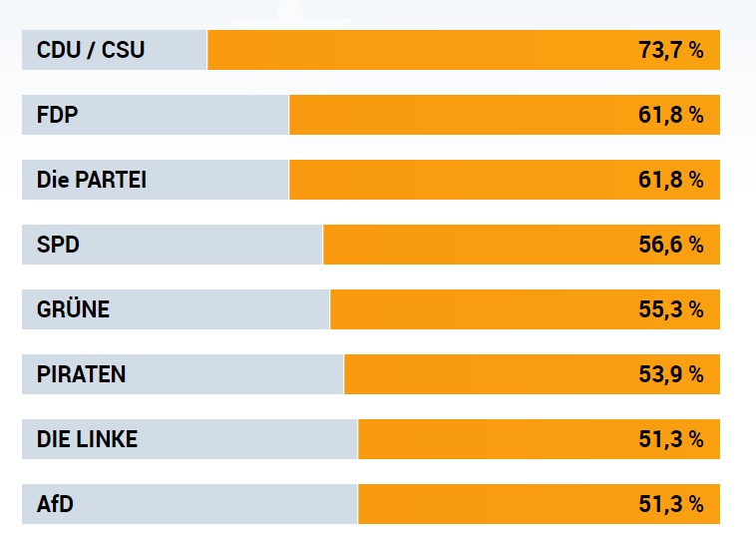Click the 73,7 % value for CDU / CSU
Screen dimensions: 756x552
pos(671,50)
